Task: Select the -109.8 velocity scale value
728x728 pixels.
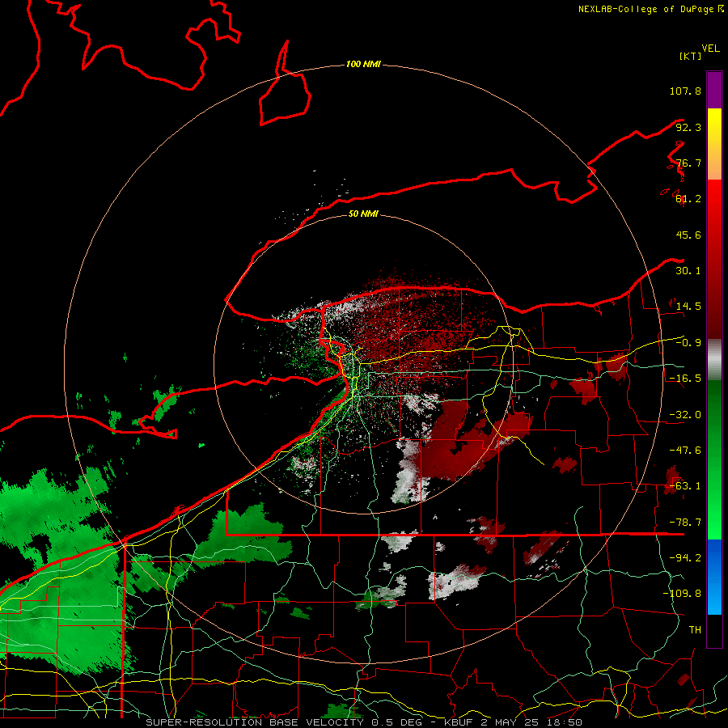Action: 682,594
